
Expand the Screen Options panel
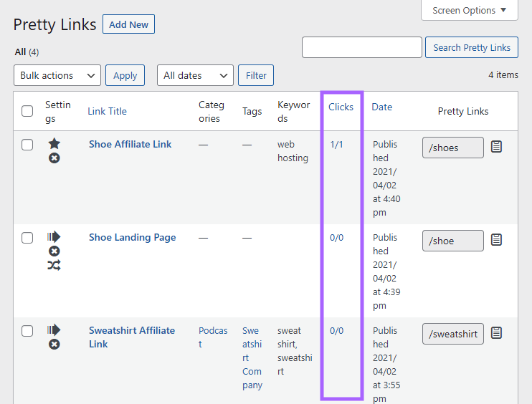[470, 11]
